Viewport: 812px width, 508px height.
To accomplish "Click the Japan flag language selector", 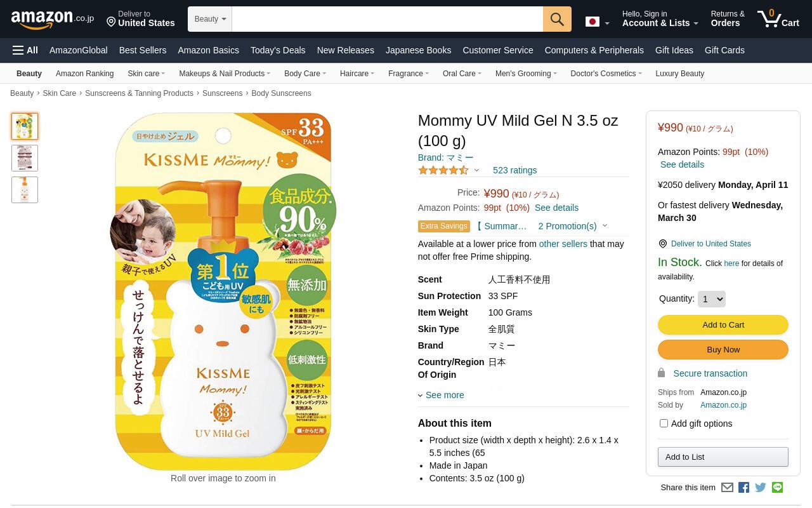I will tap(597, 22).
